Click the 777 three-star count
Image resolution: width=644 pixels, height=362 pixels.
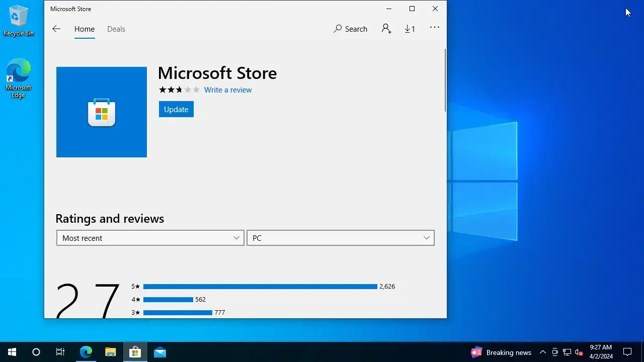(220, 313)
